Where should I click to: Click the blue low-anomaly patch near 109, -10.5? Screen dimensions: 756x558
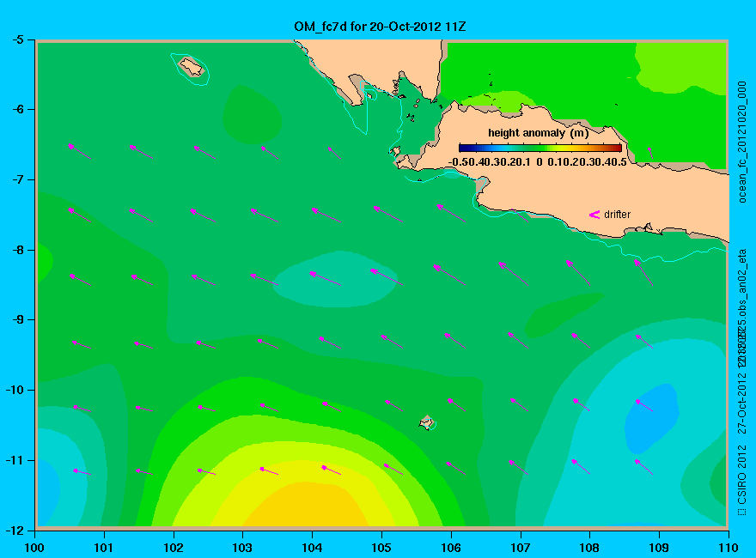pyautogui.click(x=652, y=418)
